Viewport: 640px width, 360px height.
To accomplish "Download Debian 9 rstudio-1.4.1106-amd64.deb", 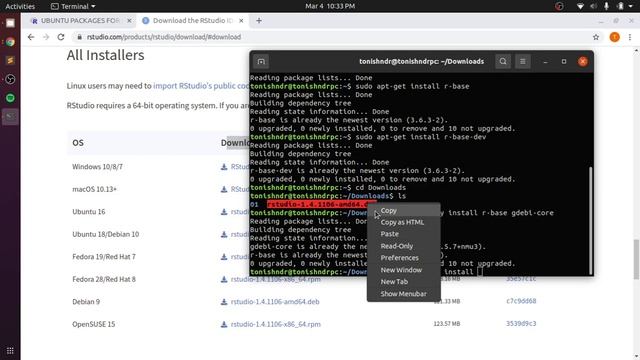I will point(275,302).
